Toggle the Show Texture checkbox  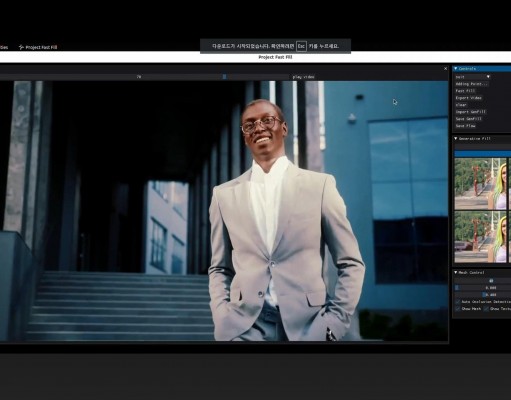(486, 309)
